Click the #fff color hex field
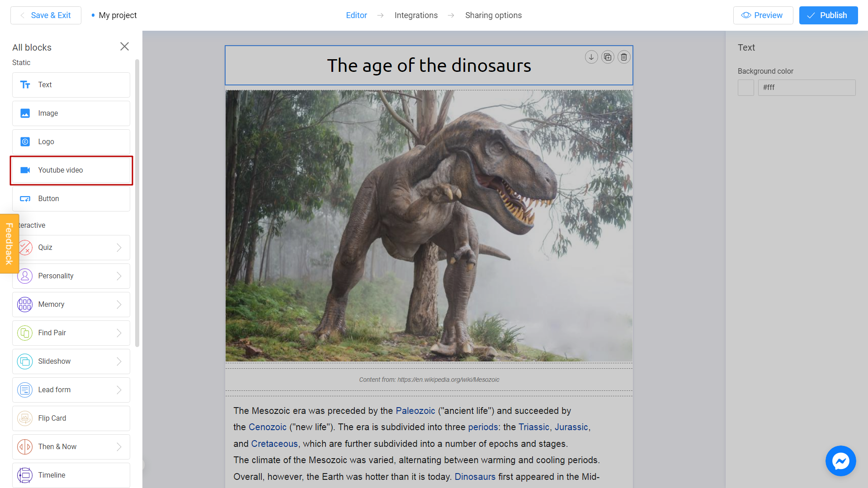The height and width of the screenshot is (488, 868). [807, 88]
